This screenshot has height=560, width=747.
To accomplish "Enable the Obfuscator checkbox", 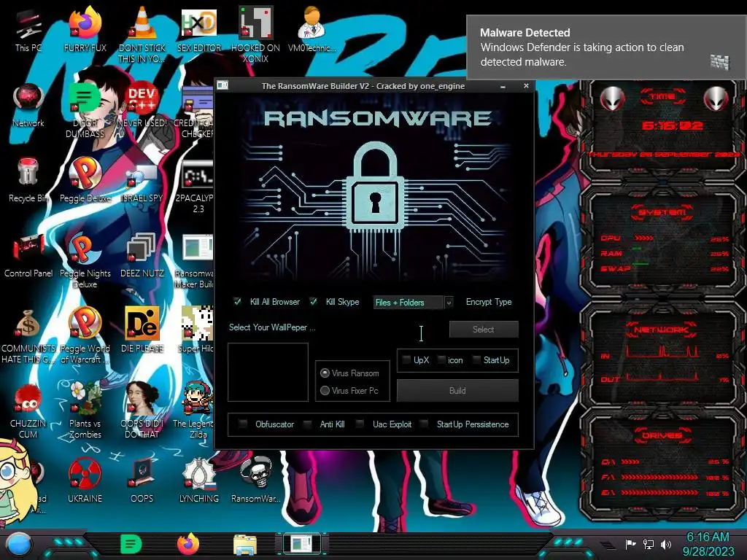I will click(243, 424).
